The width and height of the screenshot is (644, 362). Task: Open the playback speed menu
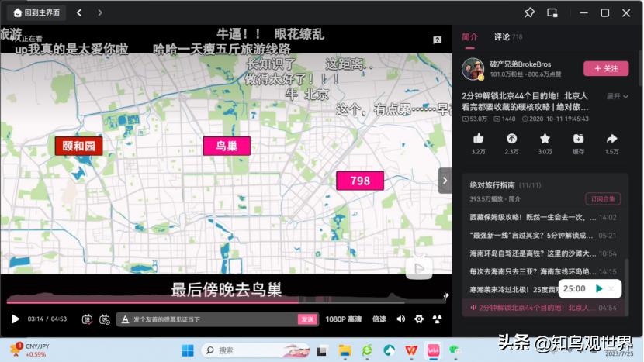[379, 319]
